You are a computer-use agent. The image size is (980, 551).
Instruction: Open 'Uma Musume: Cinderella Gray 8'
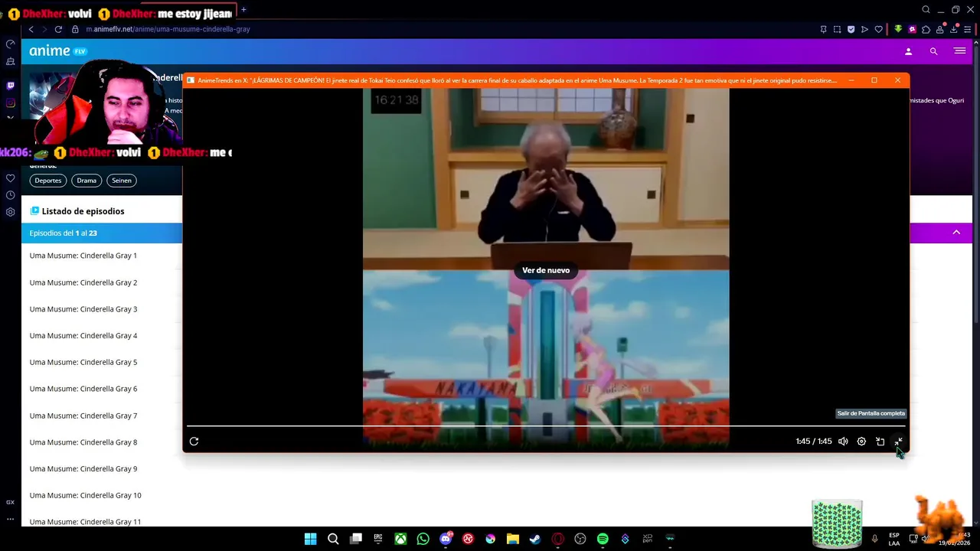83,442
